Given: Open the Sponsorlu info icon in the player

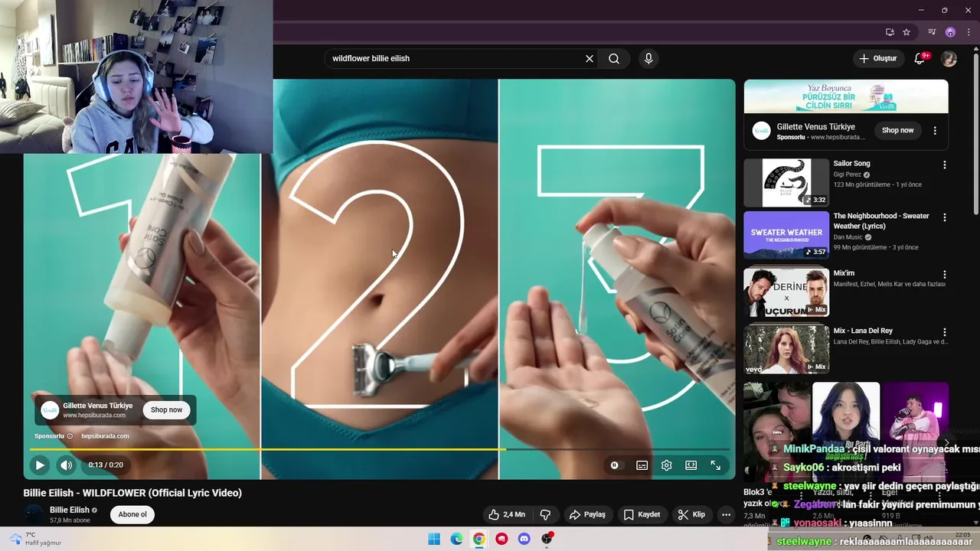Looking at the screenshot, I should (x=70, y=436).
